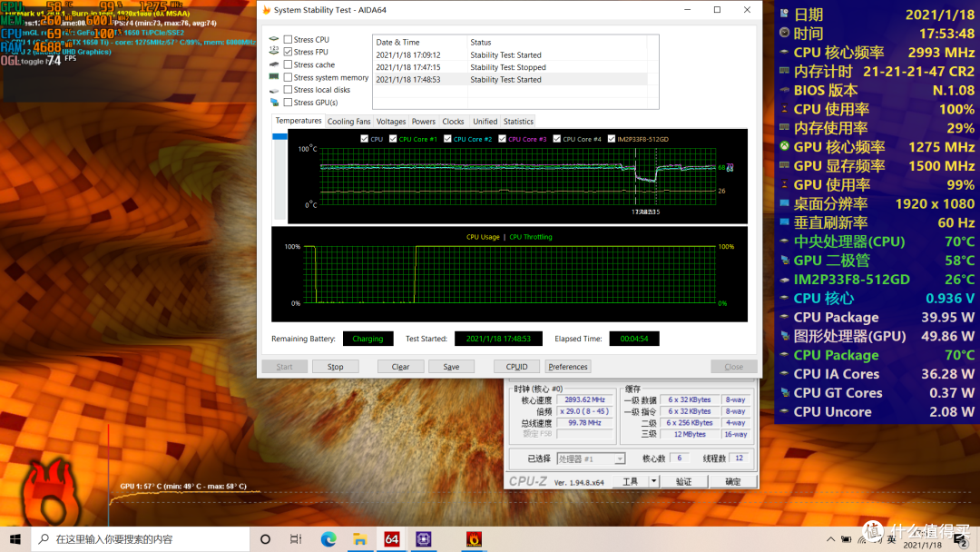
Task: Click the 英 input method indicator
Action: point(891,539)
